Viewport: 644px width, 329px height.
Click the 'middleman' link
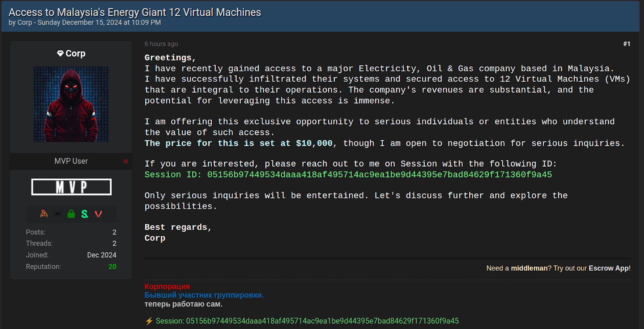[529, 268]
